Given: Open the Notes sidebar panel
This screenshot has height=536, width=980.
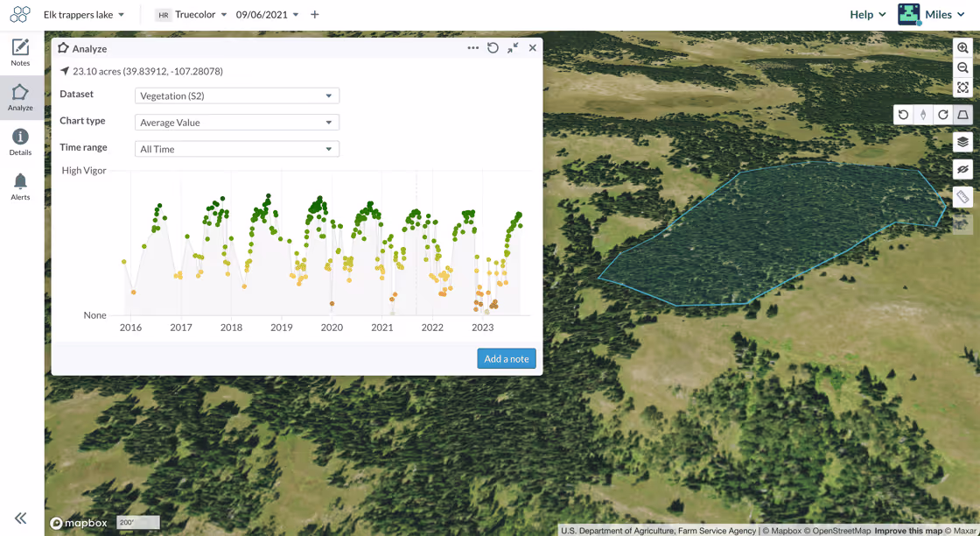Looking at the screenshot, I should click(20, 53).
